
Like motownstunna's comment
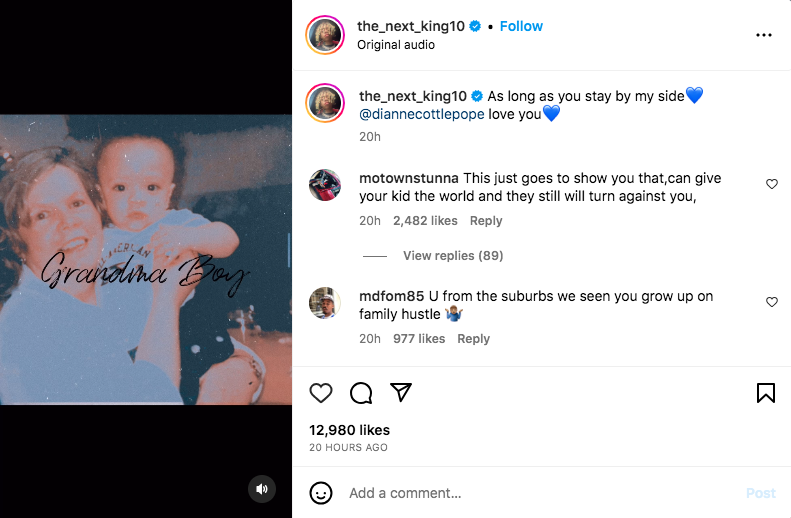click(771, 184)
